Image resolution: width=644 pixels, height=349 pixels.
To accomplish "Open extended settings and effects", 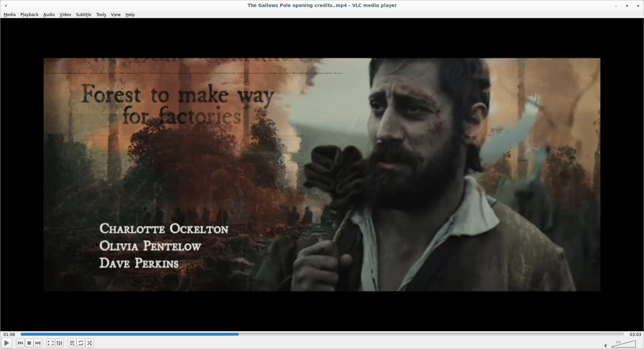I will (59, 343).
